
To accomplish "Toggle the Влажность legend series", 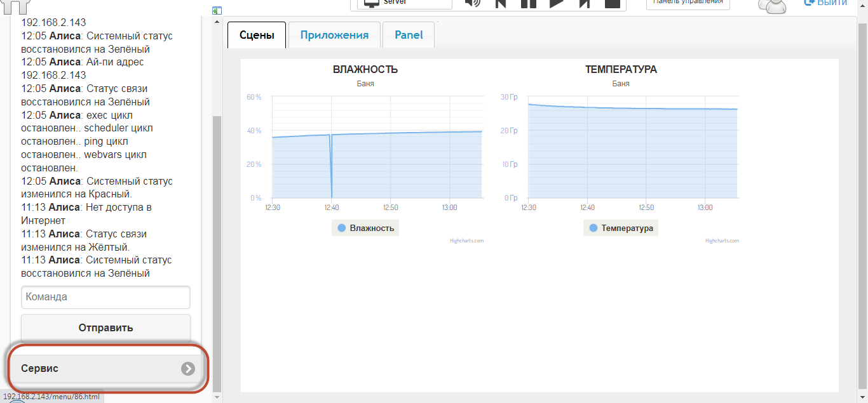I will (365, 228).
